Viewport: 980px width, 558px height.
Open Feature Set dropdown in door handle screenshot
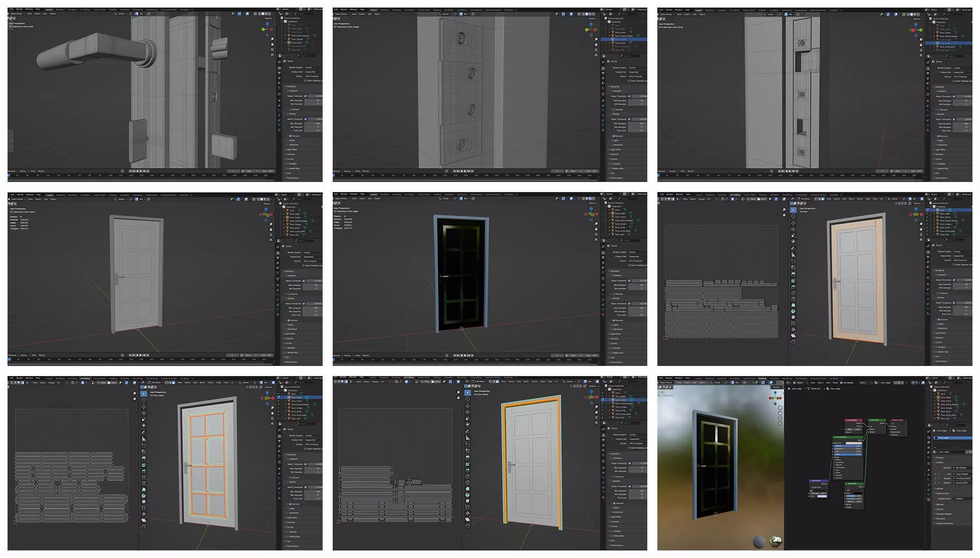point(314,72)
